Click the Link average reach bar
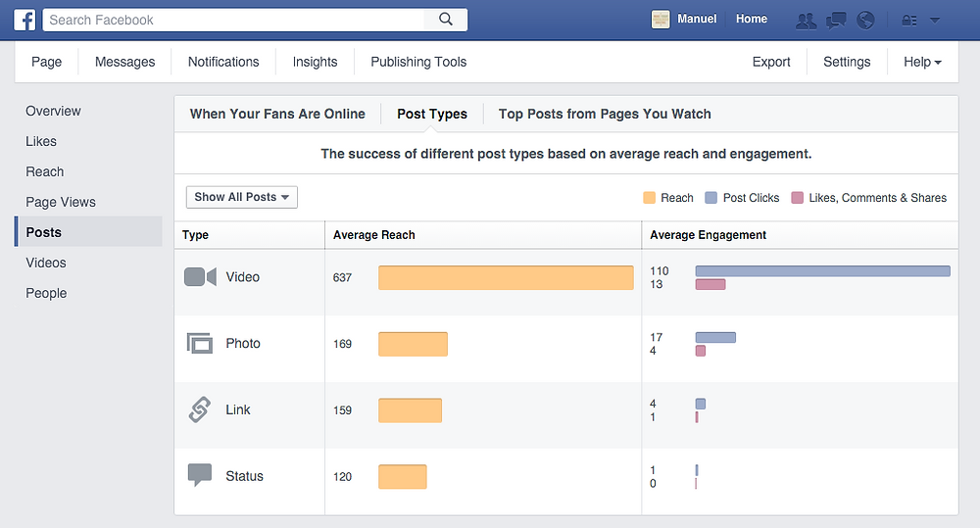Image resolution: width=980 pixels, height=528 pixels. (410, 409)
